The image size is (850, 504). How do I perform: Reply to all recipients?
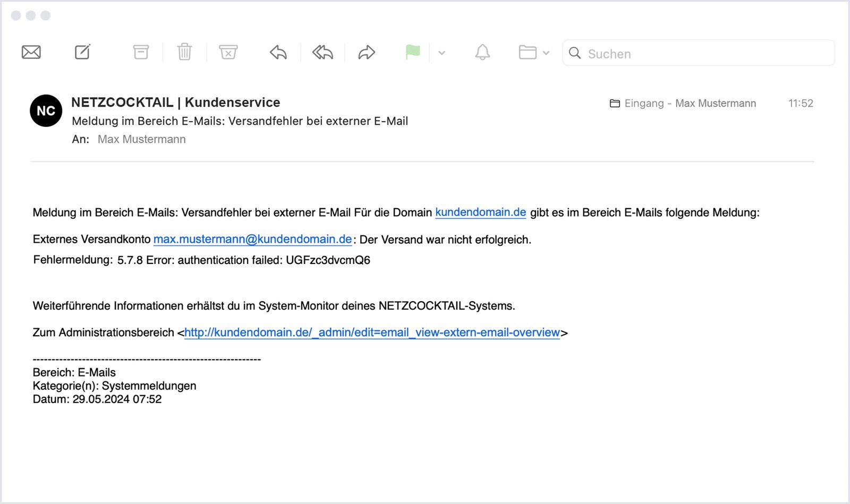tap(322, 52)
